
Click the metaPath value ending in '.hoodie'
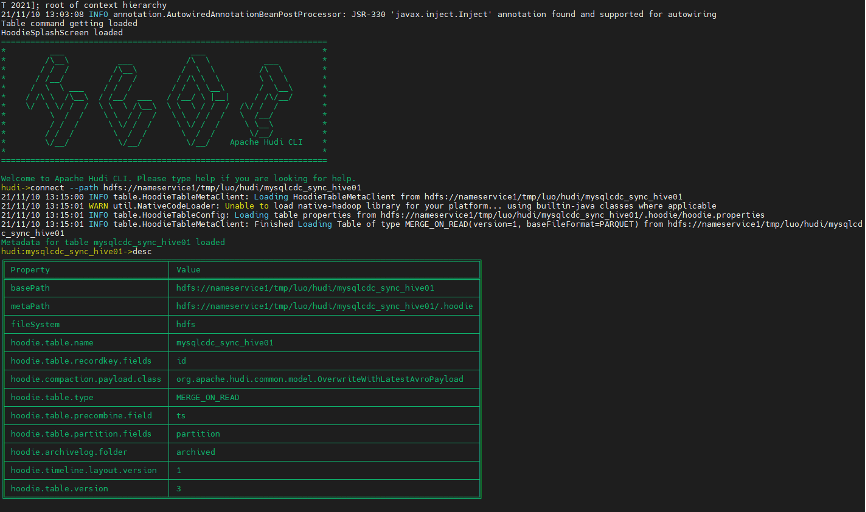click(x=325, y=307)
